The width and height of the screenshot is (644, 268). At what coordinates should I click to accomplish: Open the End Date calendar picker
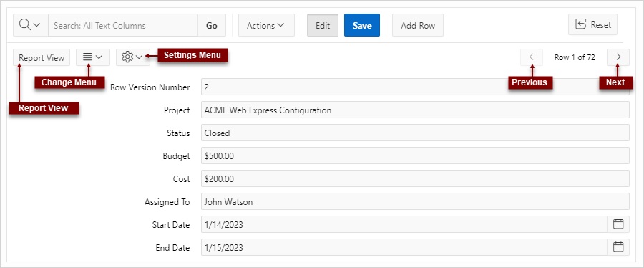point(618,247)
